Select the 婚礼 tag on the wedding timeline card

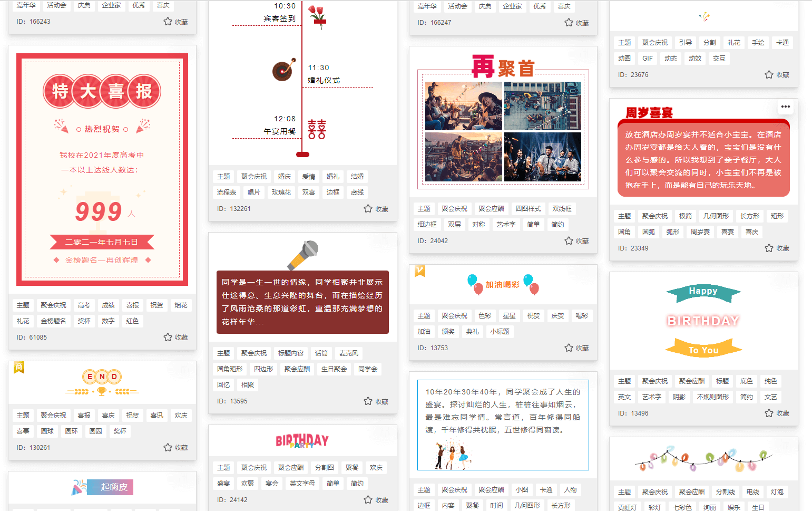(332, 176)
